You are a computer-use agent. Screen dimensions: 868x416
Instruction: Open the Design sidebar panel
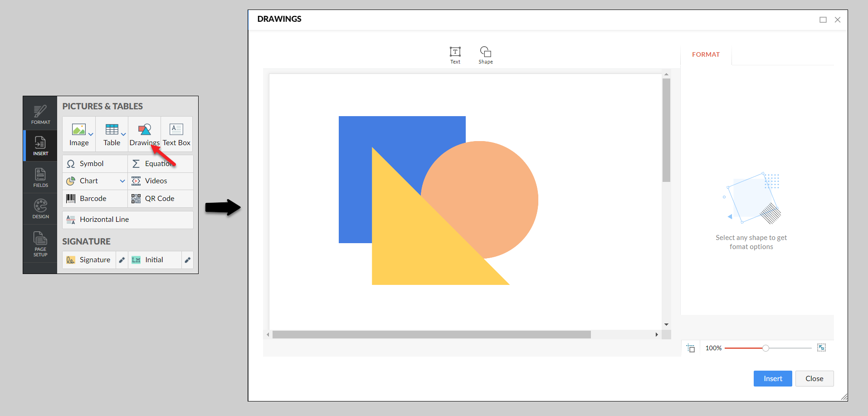[x=40, y=209]
